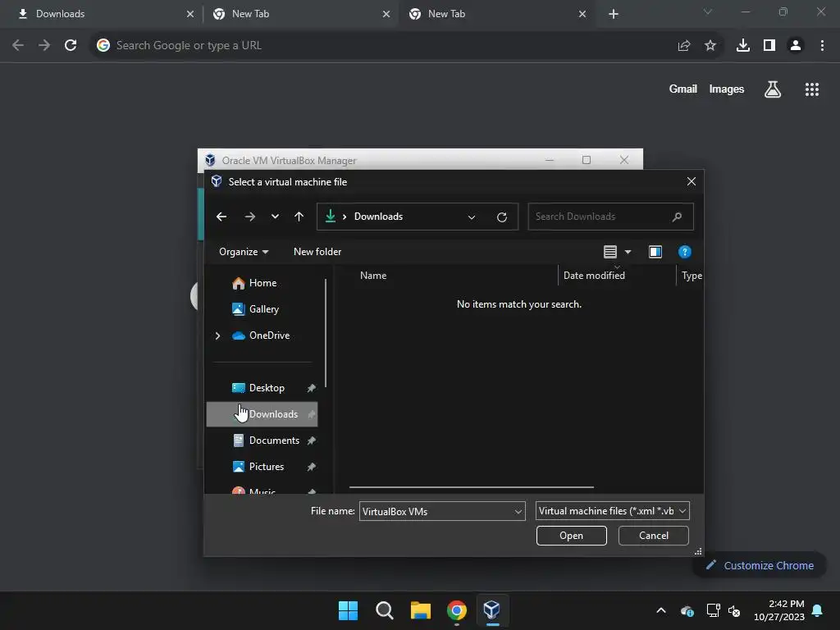Refresh the Downloads folder listing
840x630 pixels.
point(502,217)
